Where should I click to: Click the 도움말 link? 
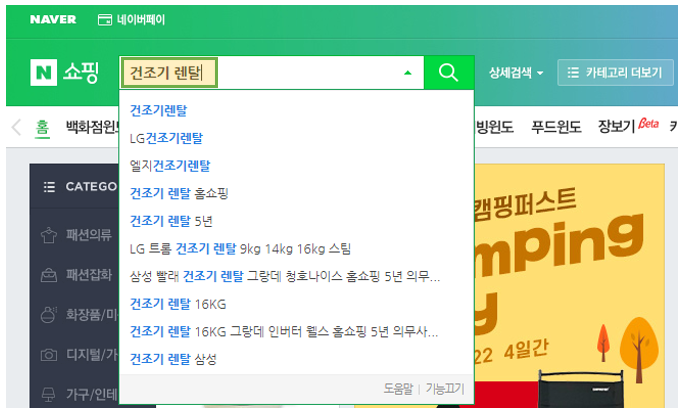[x=398, y=389]
